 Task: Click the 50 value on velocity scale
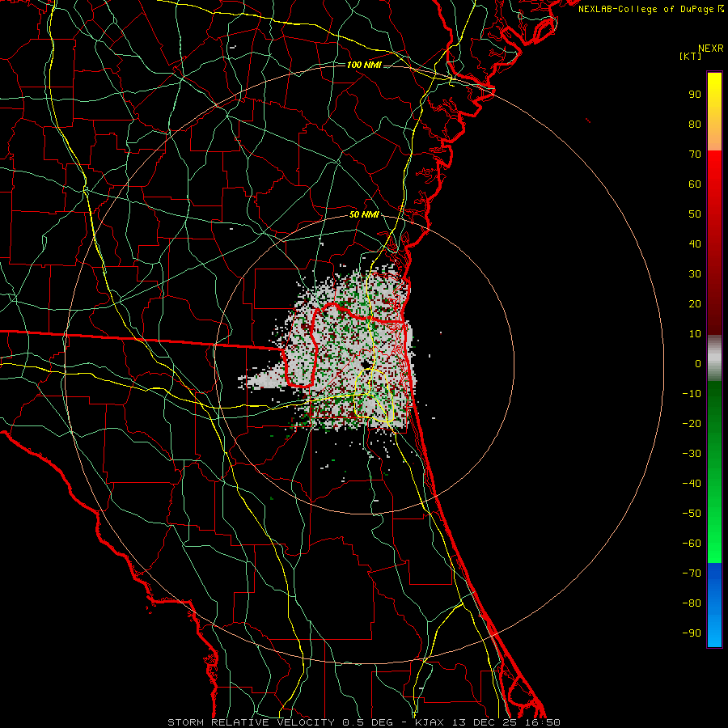pyautogui.click(x=695, y=214)
